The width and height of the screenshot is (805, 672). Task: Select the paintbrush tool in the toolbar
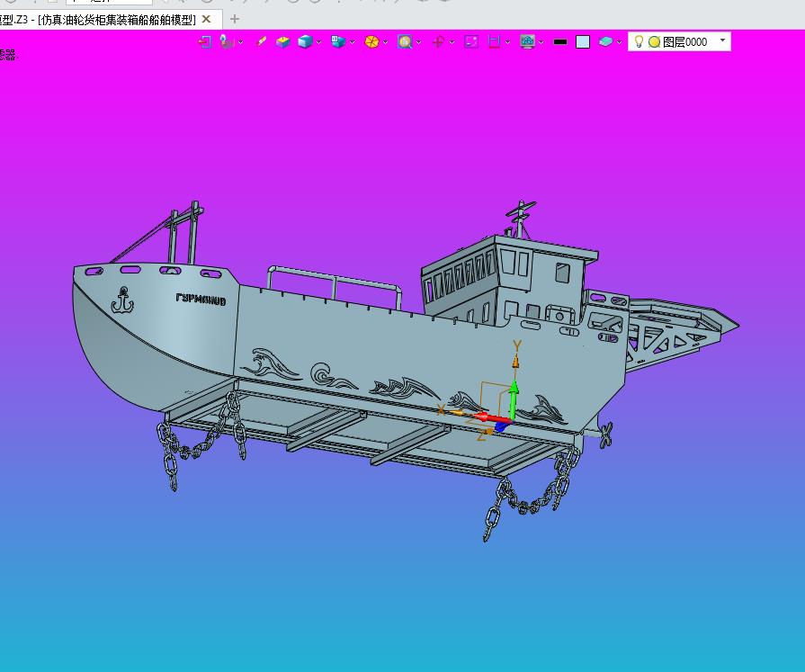(x=262, y=41)
